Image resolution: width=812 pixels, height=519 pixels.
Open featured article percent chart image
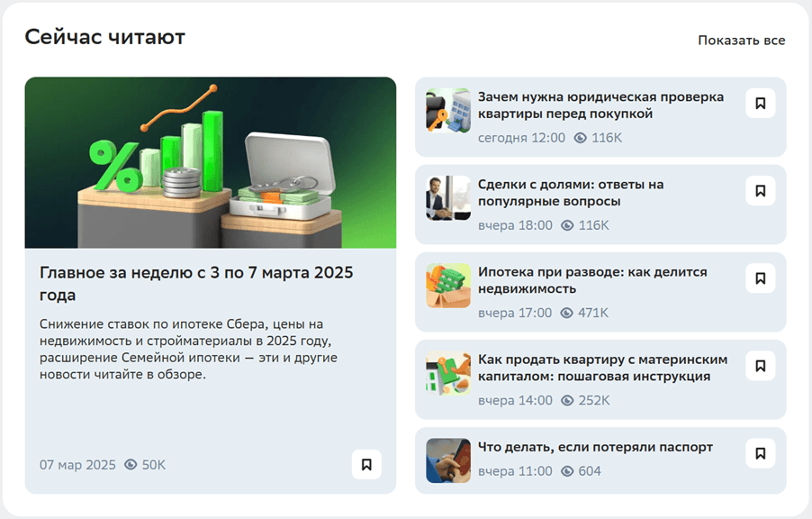point(210,162)
